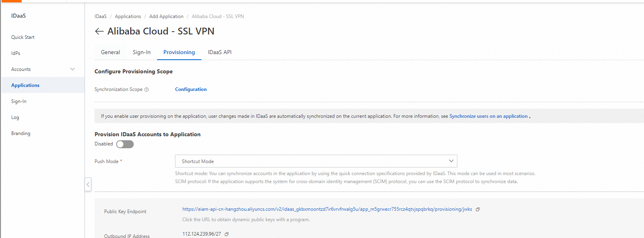Copy the Public Key Endpoint URL
The height and width of the screenshot is (238, 644).
coord(477,210)
